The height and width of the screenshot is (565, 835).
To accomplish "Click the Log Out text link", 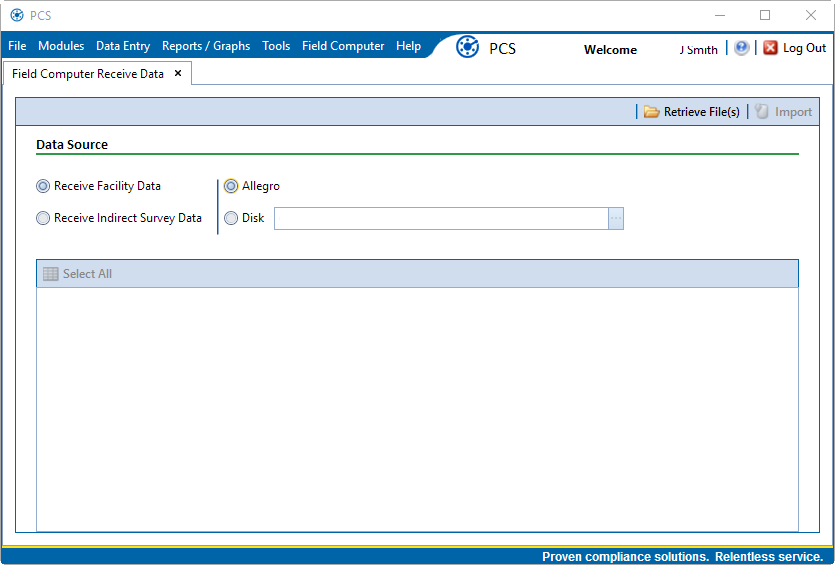I will coord(804,48).
